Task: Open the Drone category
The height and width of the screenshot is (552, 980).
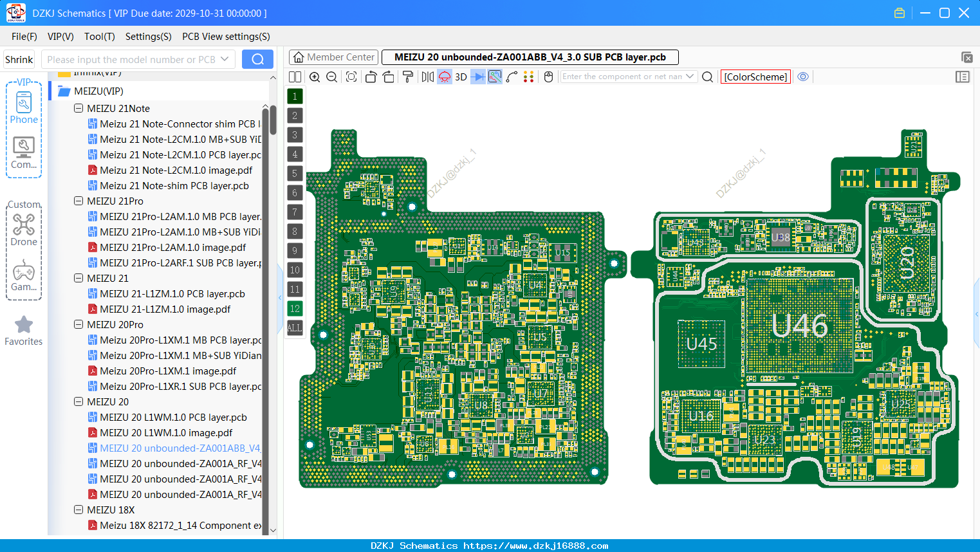Action: point(24,230)
